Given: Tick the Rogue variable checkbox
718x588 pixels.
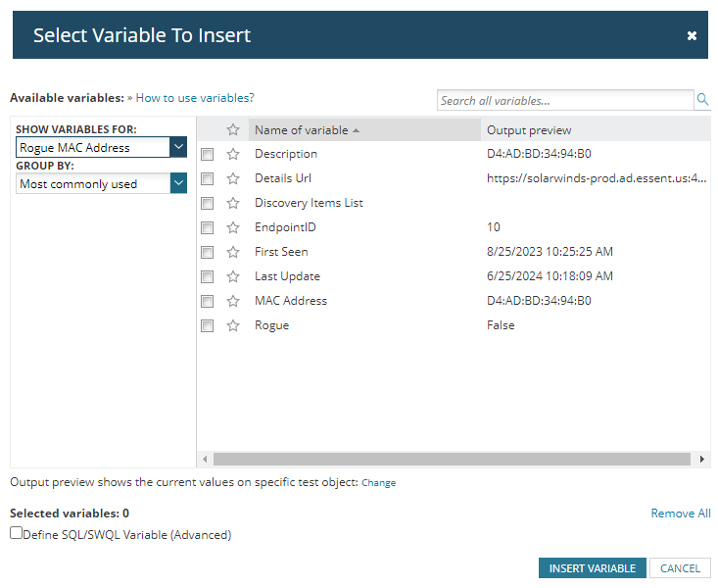Looking at the screenshot, I should coord(207,325).
